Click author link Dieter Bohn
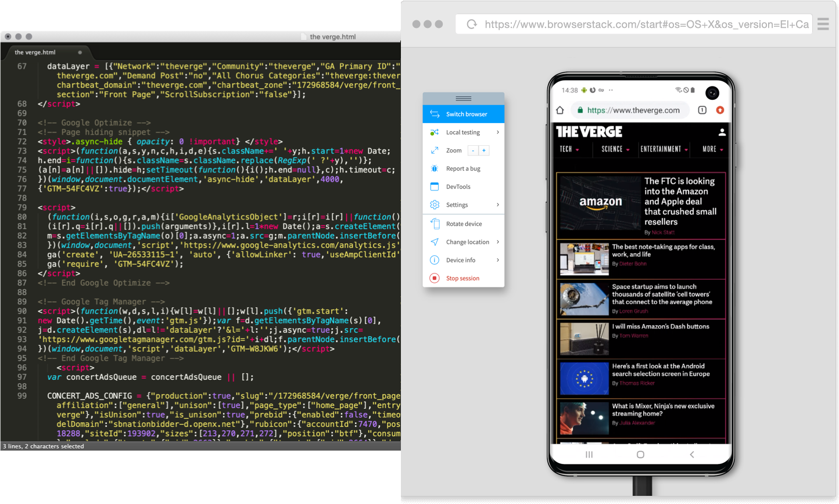 [633, 264]
